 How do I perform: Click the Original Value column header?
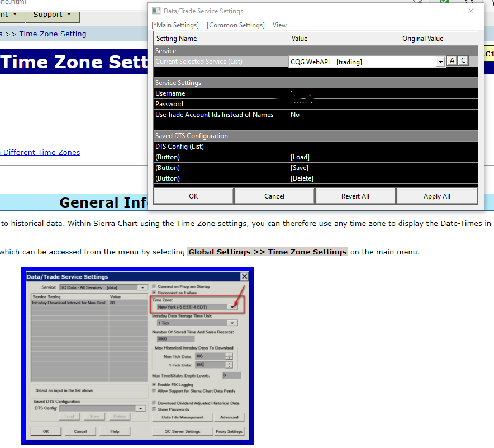click(x=439, y=39)
